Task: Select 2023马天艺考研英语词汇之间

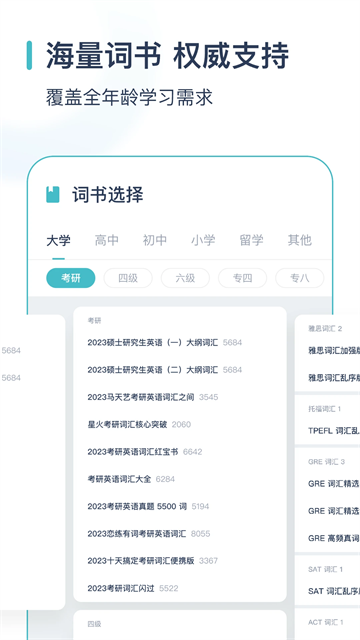Action: pos(153,397)
